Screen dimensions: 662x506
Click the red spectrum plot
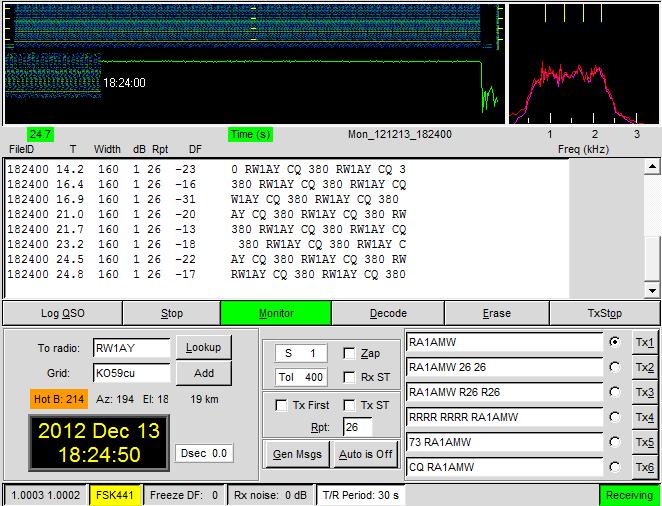[x=584, y=64]
